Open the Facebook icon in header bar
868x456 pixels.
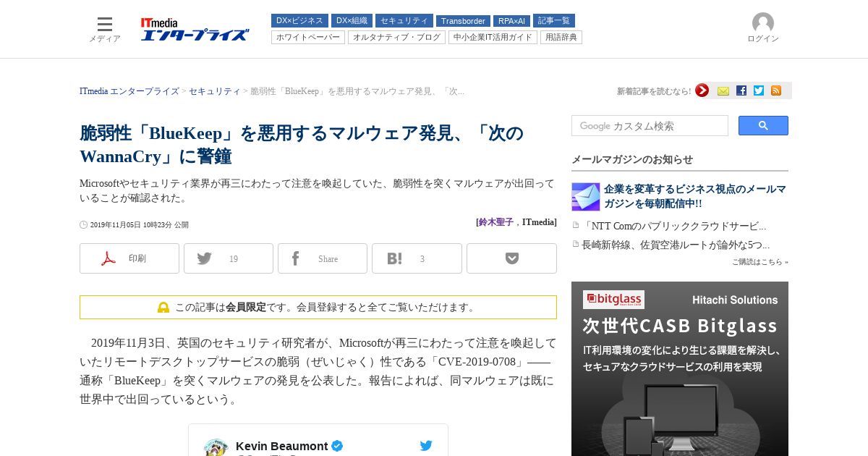(741, 90)
